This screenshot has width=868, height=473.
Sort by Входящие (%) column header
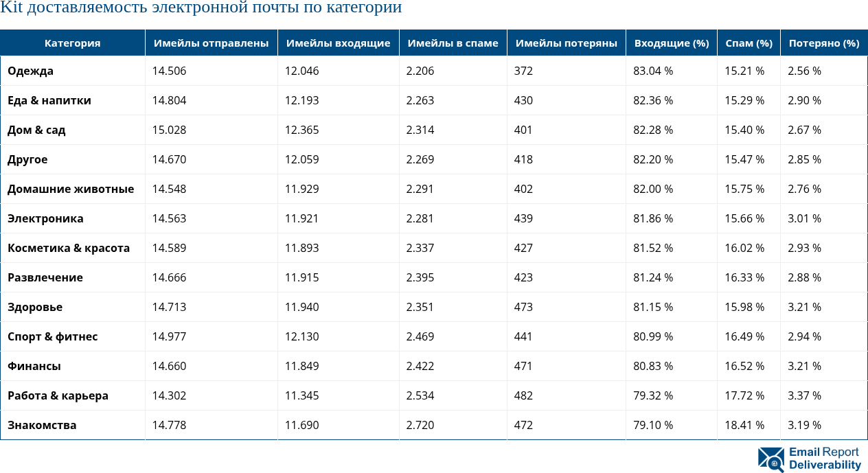671,43
